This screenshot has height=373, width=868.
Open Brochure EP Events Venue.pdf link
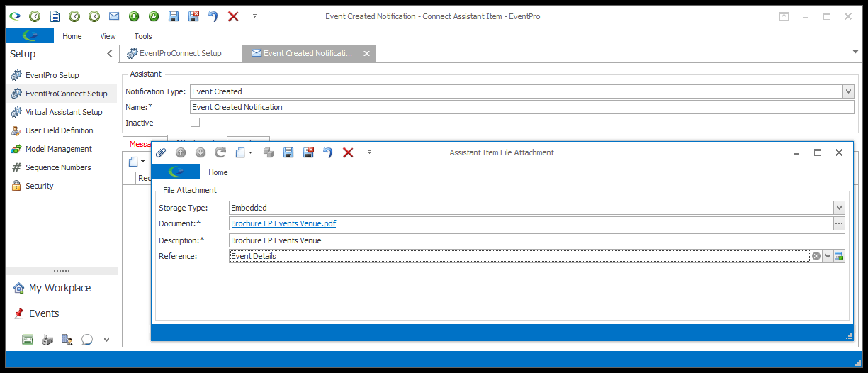click(x=283, y=223)
